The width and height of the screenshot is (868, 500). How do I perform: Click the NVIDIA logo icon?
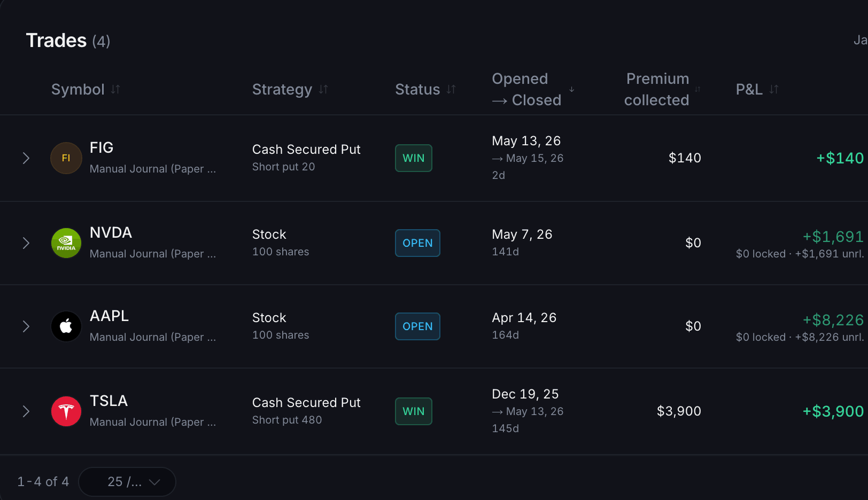point(66,243)
